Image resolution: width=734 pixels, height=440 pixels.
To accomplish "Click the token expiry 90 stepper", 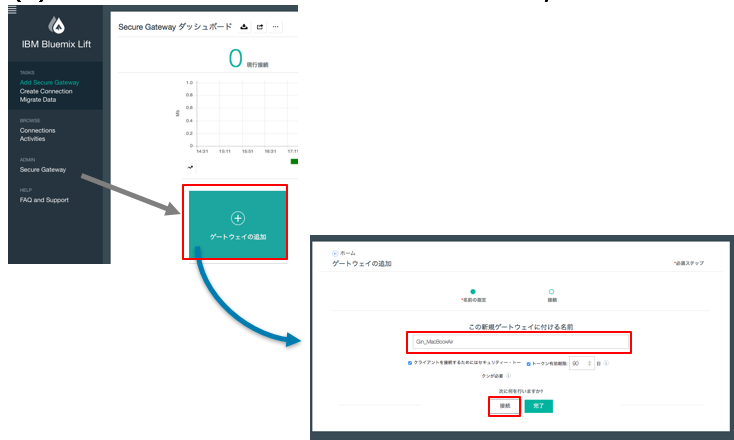I will [x=582, y=363].
